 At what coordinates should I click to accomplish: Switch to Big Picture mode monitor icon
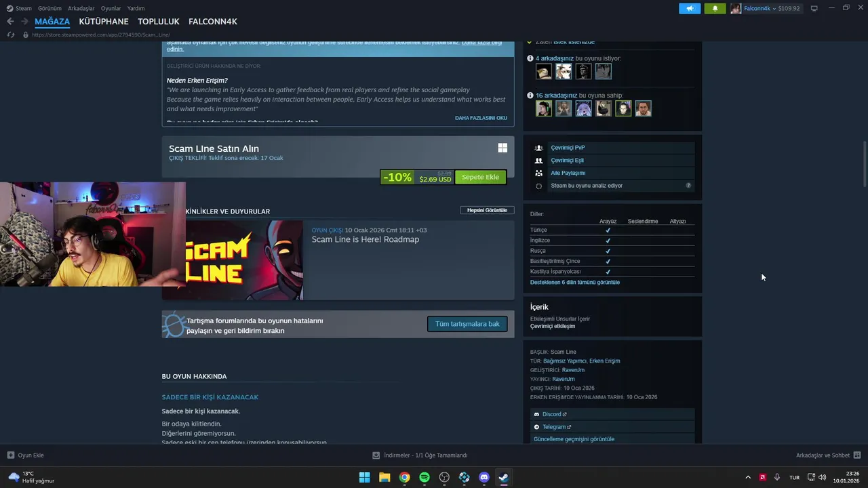click(814, 8)
